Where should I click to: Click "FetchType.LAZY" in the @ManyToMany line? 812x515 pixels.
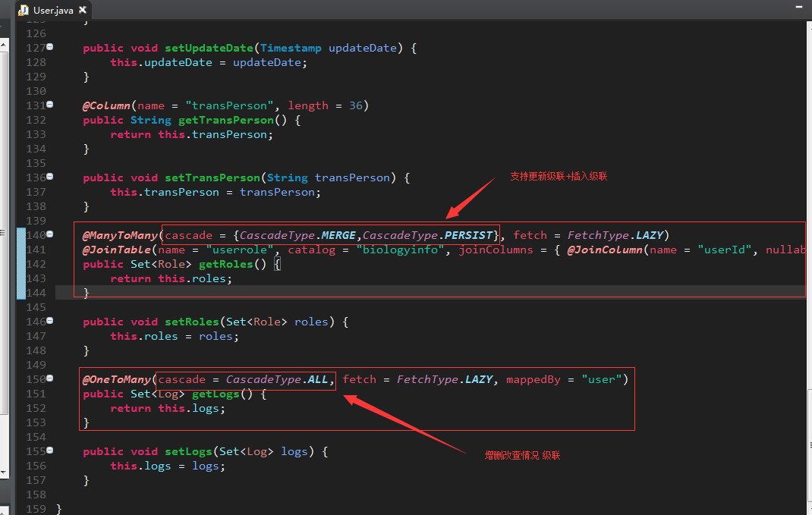coord(615,235)
